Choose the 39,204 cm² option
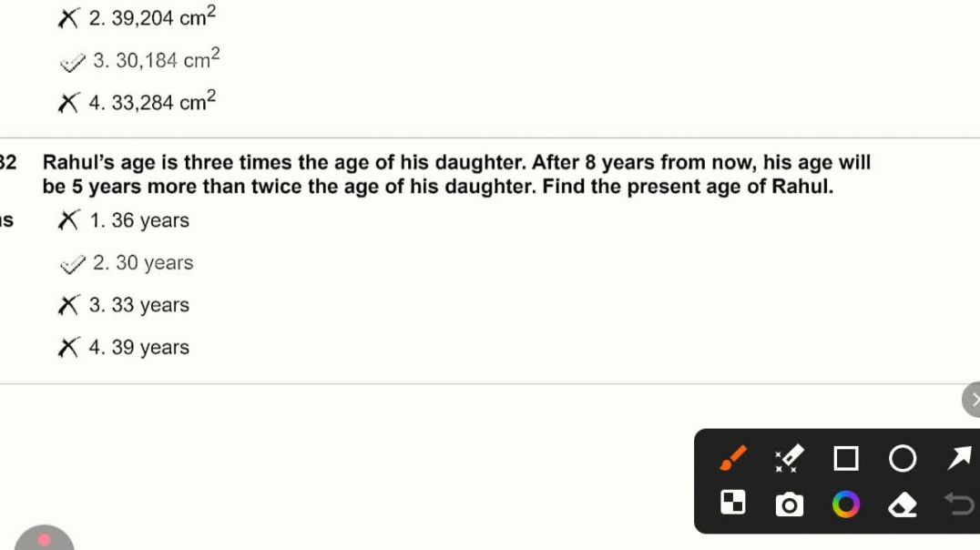The image size is (980, 550). [151, 18]
